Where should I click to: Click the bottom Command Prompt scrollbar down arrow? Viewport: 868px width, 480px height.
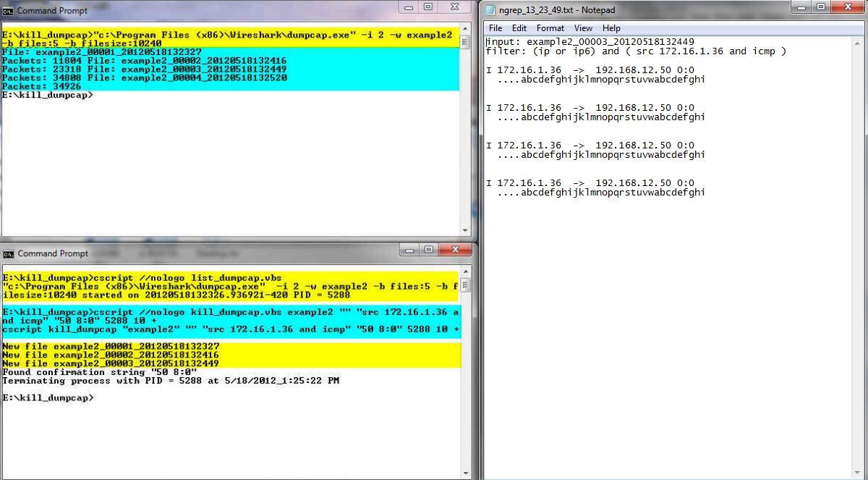467,473
